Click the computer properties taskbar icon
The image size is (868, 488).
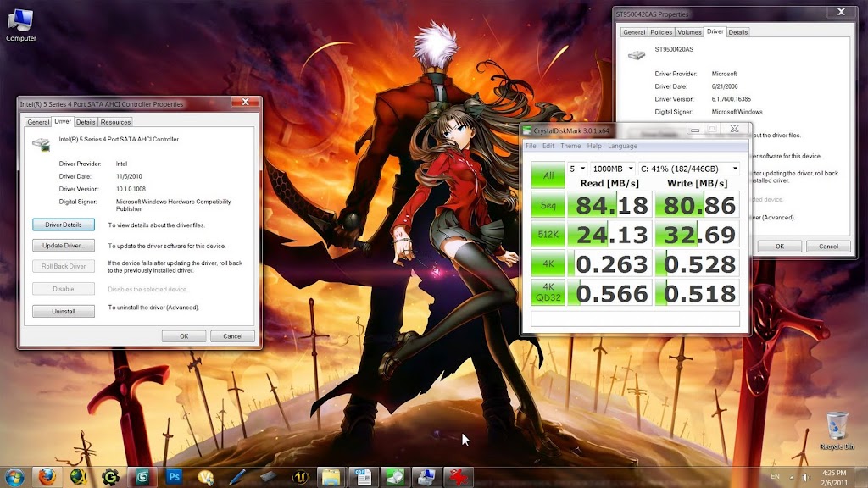coord(427,476)
